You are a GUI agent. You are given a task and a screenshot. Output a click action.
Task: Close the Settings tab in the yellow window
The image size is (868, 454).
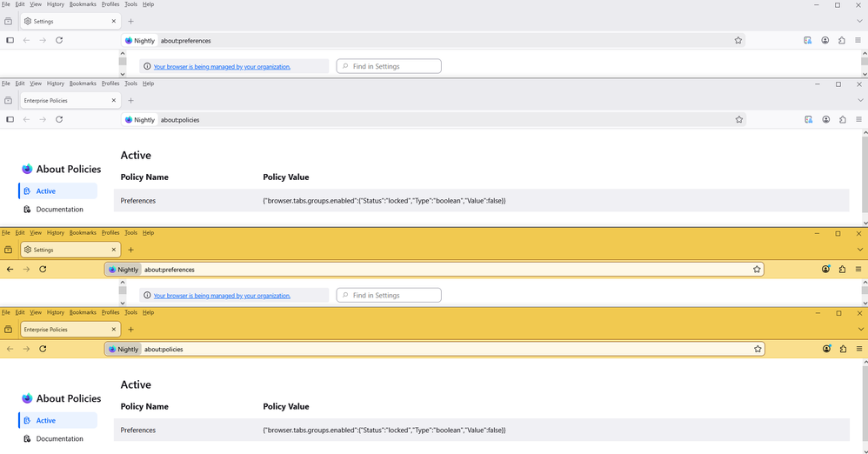point(114,250)
